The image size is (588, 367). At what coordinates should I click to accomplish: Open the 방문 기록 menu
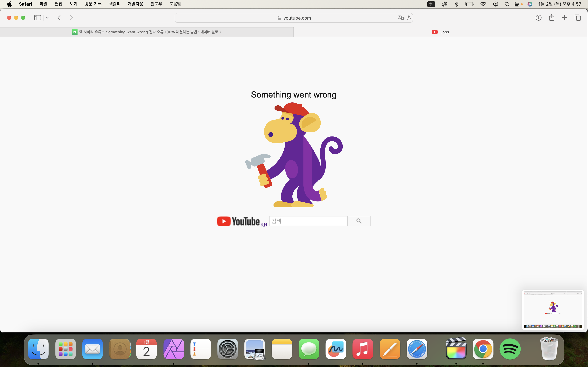click(93, 4)
